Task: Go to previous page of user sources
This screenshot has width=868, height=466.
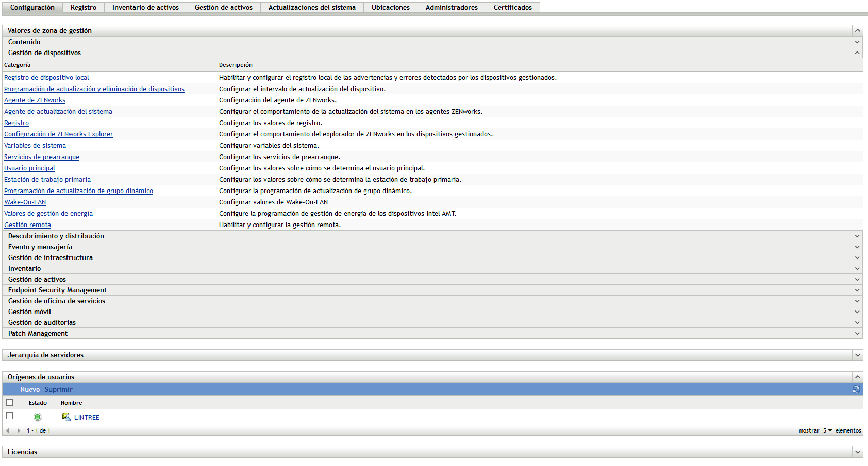Action: [x=8, y=430]
